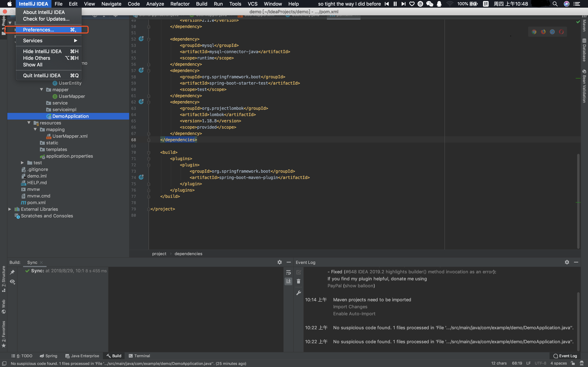
Task: Mark all Event Log notifications as read
Action: tap(299, 272)
